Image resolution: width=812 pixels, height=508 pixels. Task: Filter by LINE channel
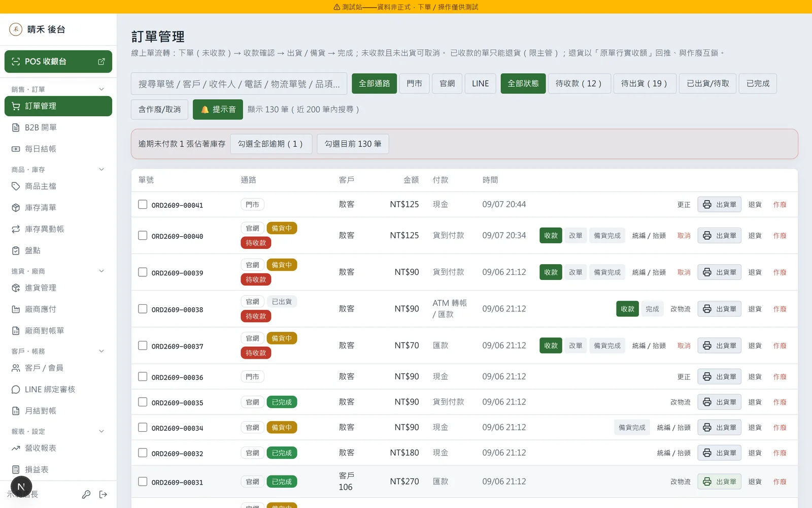[481, 83]
